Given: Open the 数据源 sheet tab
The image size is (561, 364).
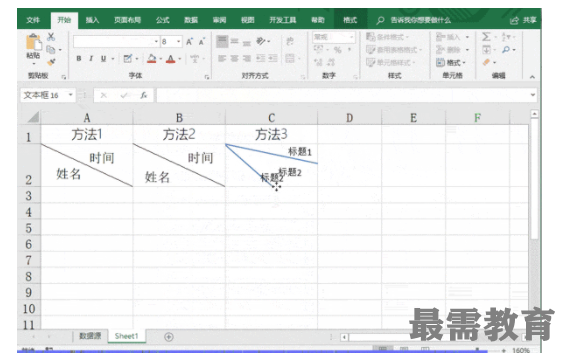Looking at the screenshot, I should coord(90,336).
